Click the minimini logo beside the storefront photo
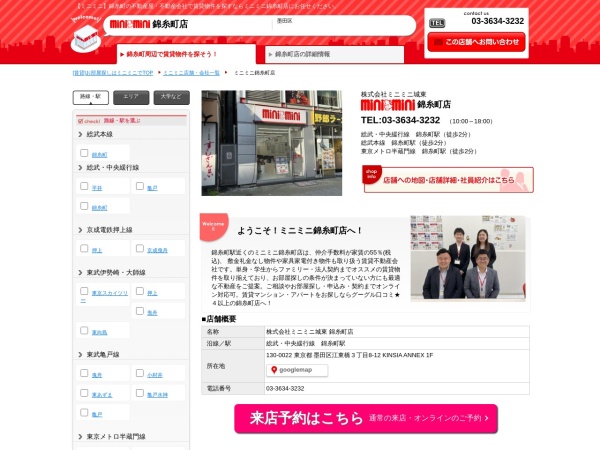This screenshot has width=600, height=450. click(x=388, y=105)
